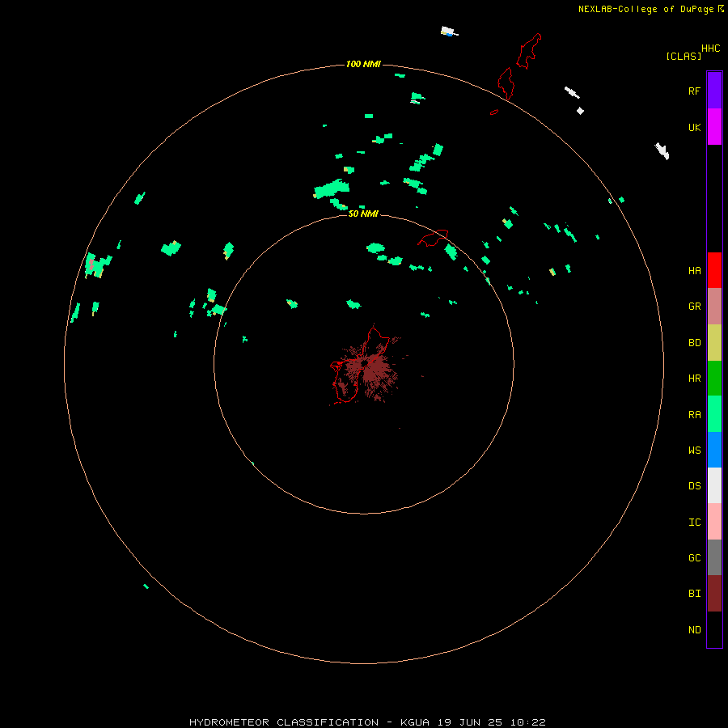Viewport: 728px width, 728px height.
Task: Click the [CLAS] legend heading
Action: (684, 56)
